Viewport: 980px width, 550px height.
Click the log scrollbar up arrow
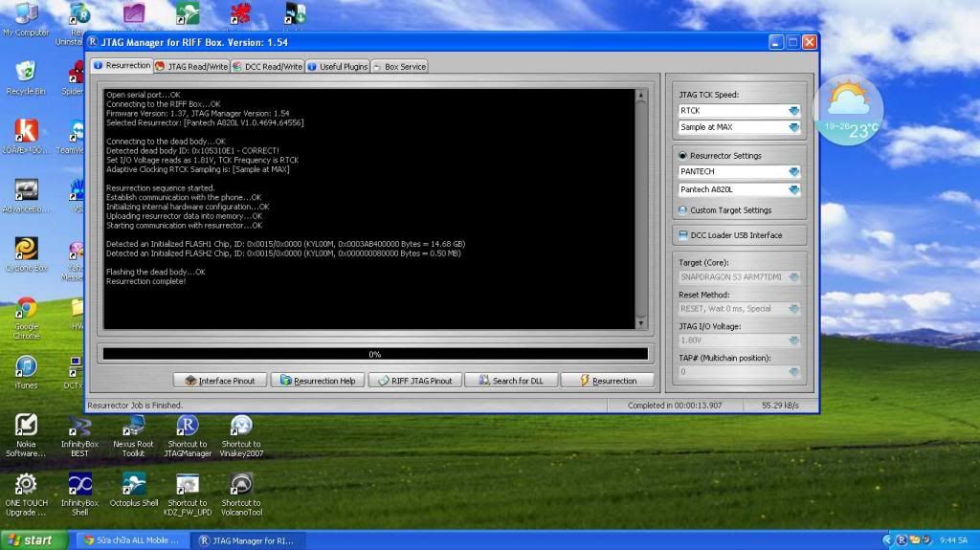[640, 95]
